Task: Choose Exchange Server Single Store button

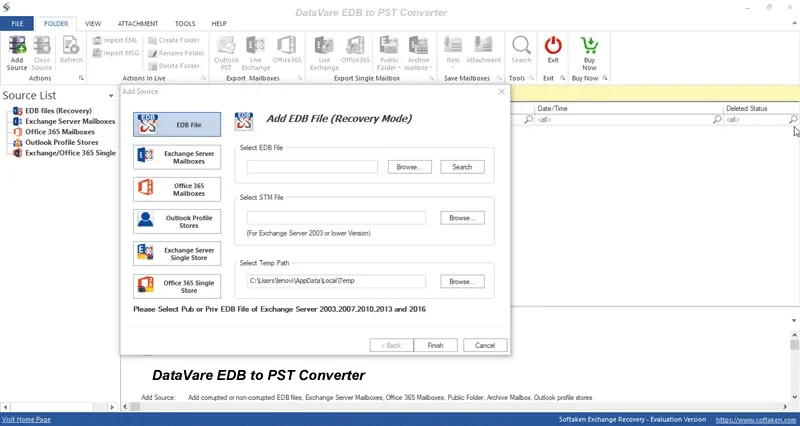Action: [177, 254]
